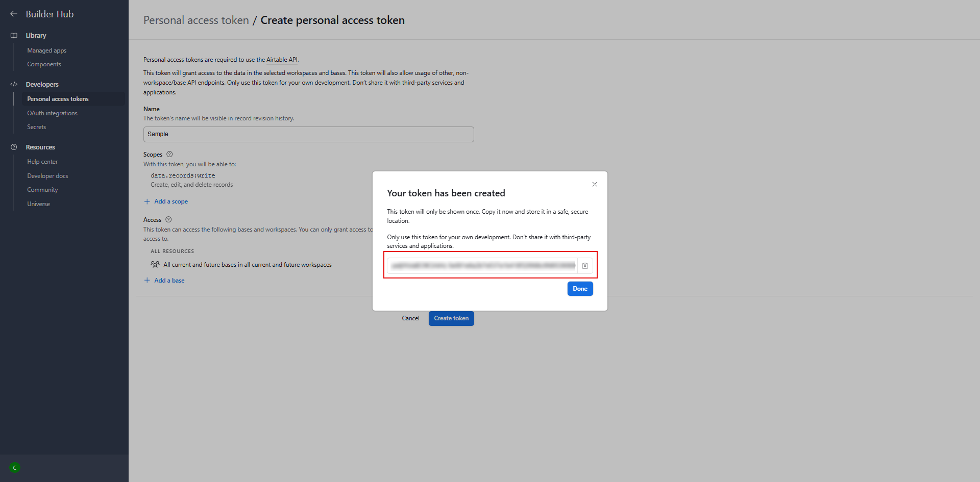Click Add a base link
This screenshot has height=482, width=980.
pos(169,281)
